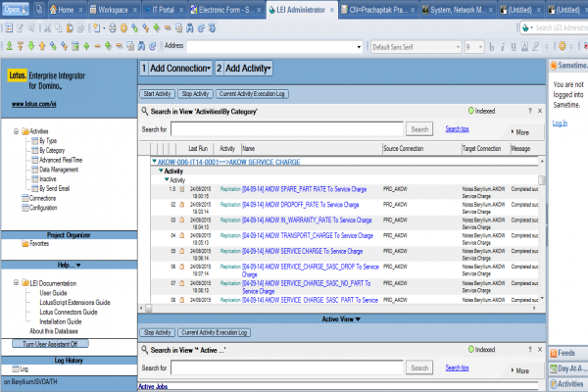Click the Day-At-A-Glance calendar sidebar icon
The height and width of the screenshot is (392, 588).
(x=554, y=368)
